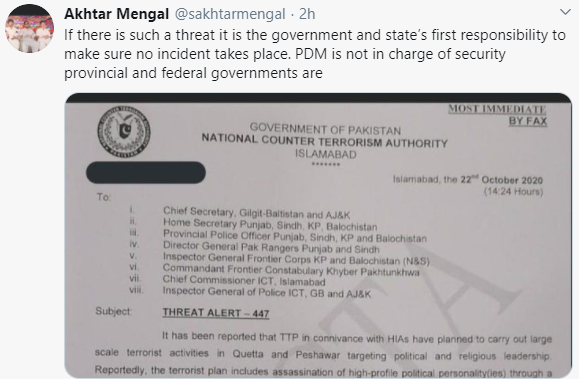Open the tweet via the 2h timestamp
Image resolution: width=579 pixels, height=379 pixels.
307,14
